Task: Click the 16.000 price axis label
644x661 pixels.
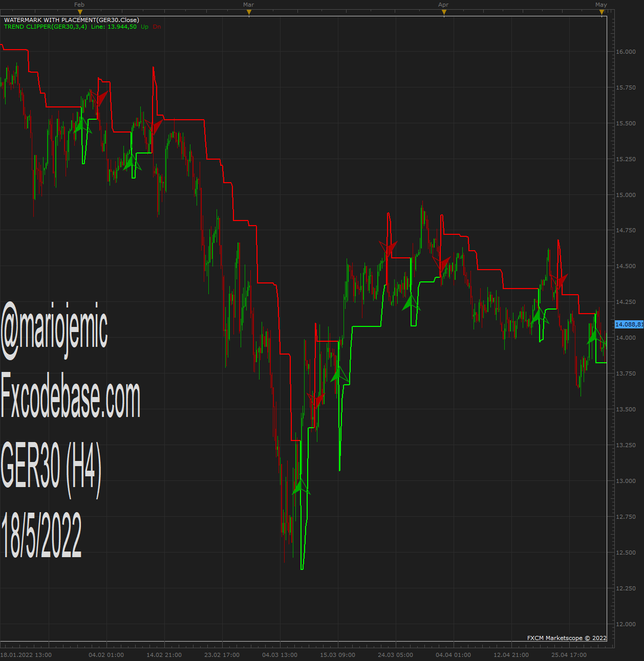Action: [x=626, y=52]
